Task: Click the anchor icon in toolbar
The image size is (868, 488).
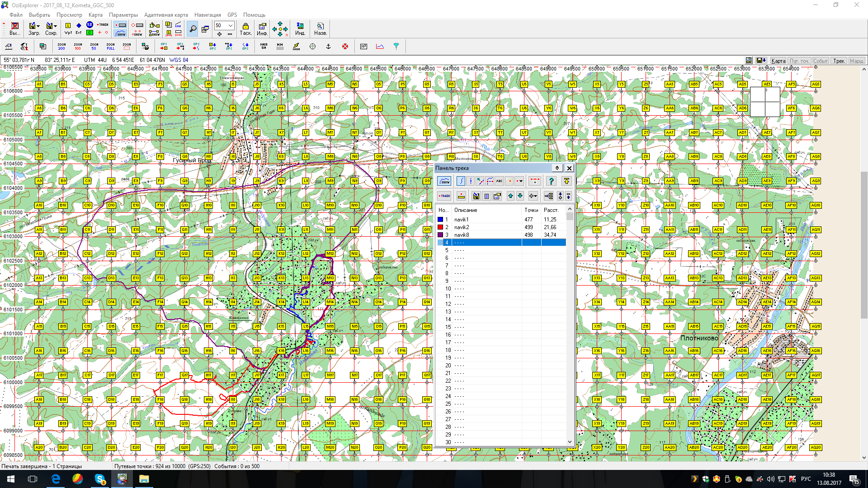Action: tap(329, 47)
